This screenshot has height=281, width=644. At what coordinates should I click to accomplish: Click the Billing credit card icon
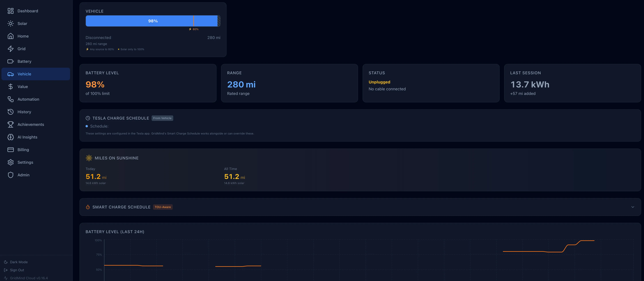10,150
